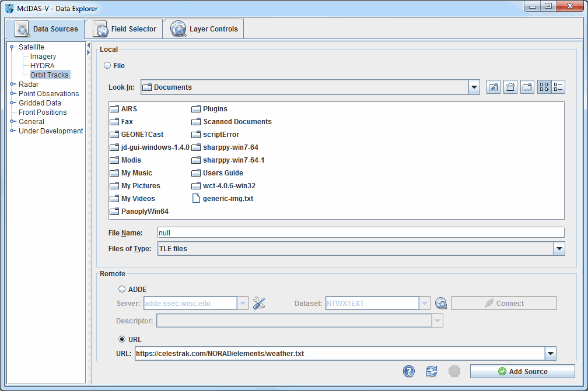Open the Look In Documents dropdown

pyautogui.click(x=474, y=87)
